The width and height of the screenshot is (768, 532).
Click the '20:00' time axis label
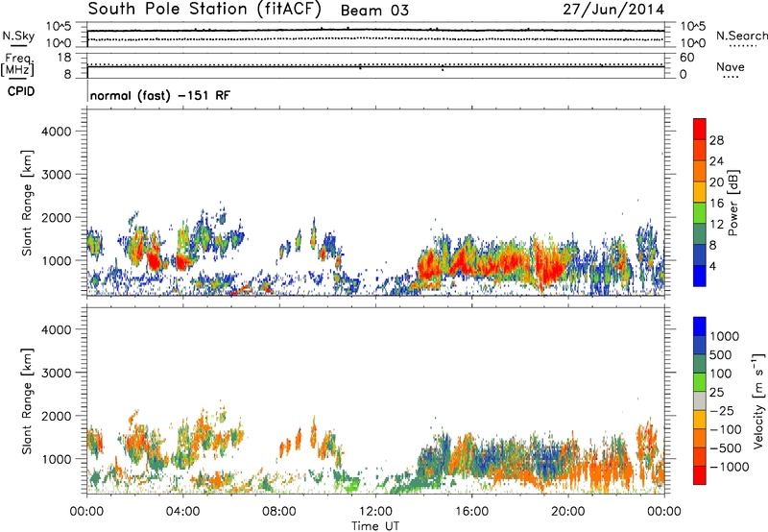[x=568, y=512]
